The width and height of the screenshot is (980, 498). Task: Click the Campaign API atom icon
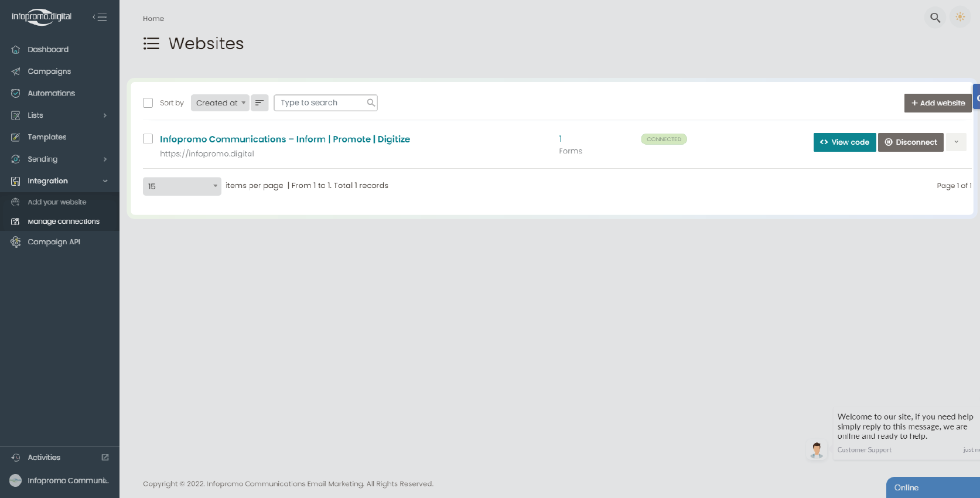tap(16, 242)
